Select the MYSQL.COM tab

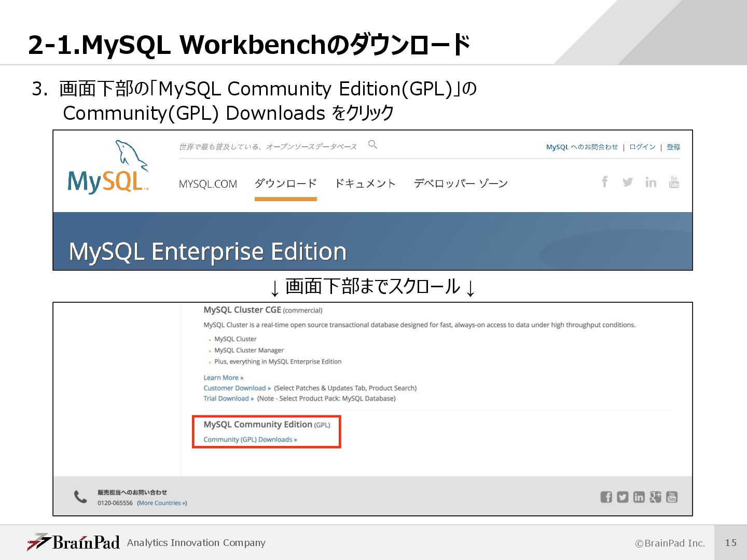(x=208, y=184)
